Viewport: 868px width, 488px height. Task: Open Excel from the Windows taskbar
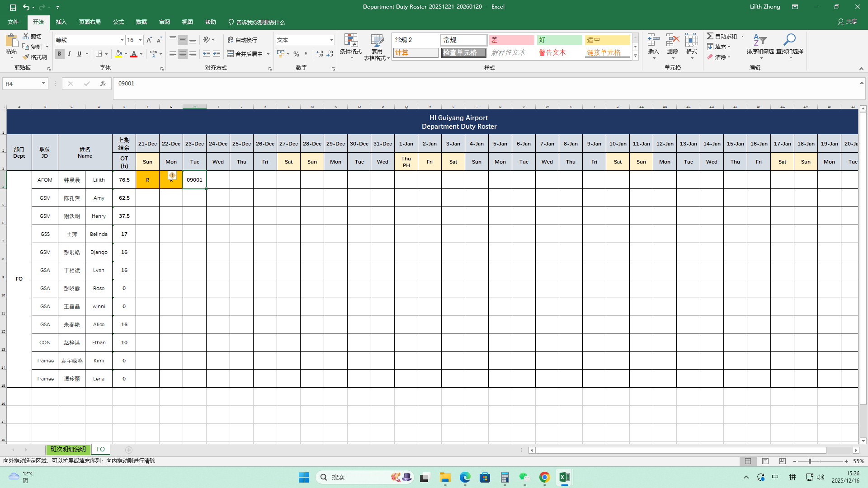tap(564, 477)
